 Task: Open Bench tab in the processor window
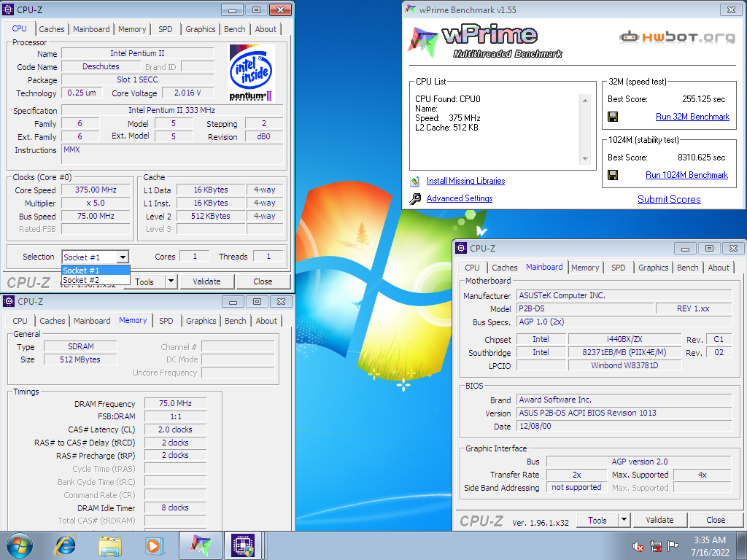point(235,29)
